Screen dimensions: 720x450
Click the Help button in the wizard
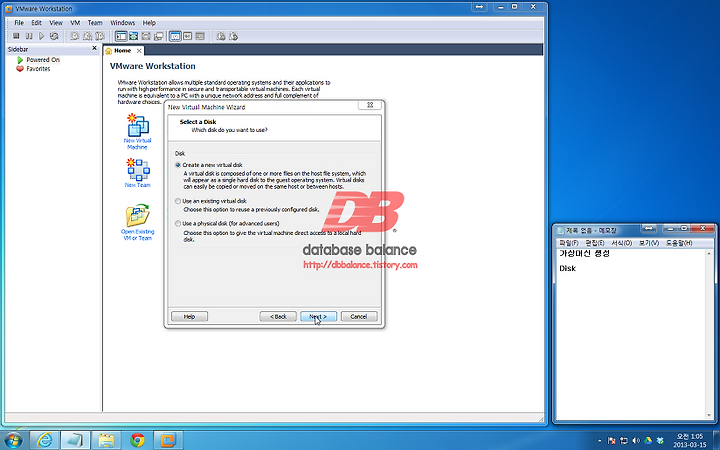189,316
